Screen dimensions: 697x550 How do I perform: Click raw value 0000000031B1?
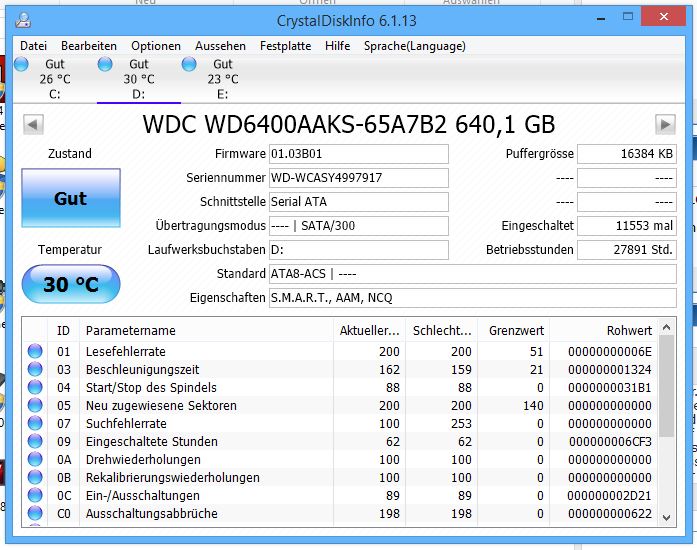tap(609, 388)
